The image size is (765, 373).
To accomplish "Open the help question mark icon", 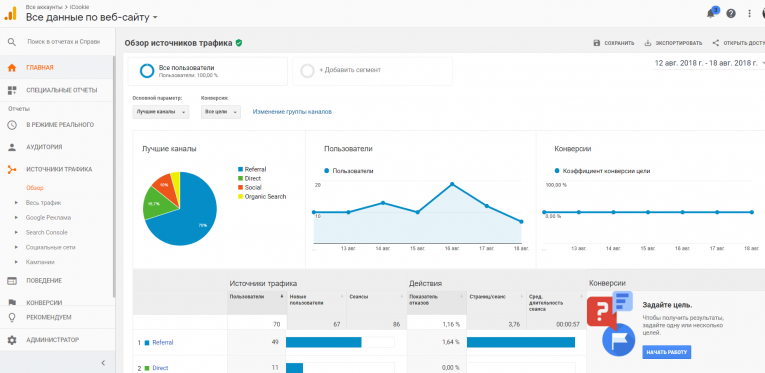I will 731,14.
